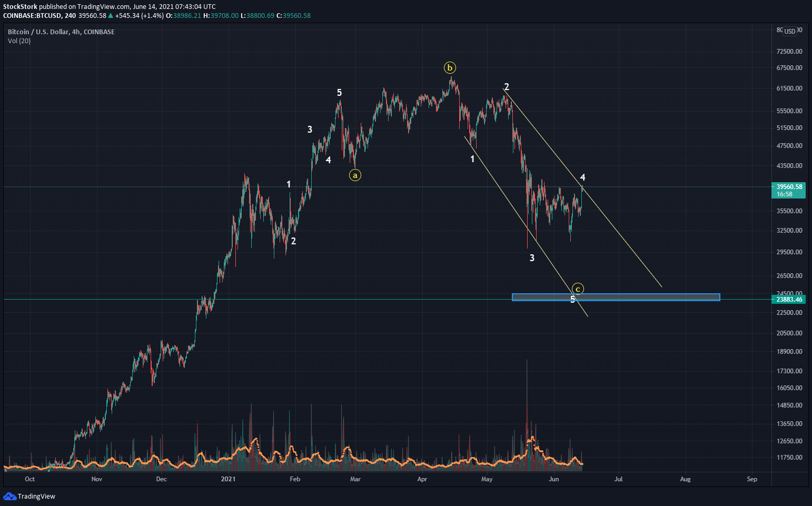
Task: Click the USD currency label
Action: [x=790, y=31]
